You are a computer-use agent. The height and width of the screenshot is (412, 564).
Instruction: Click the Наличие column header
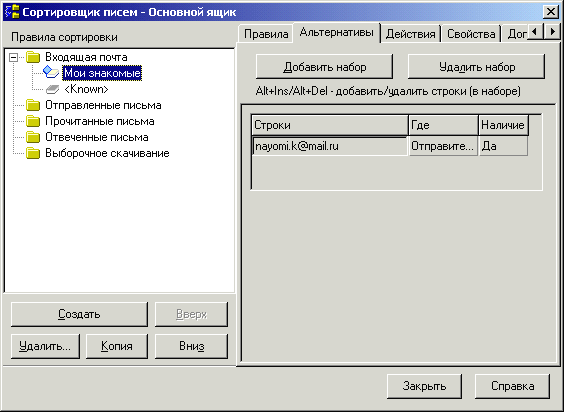click(x=503, y=125)
